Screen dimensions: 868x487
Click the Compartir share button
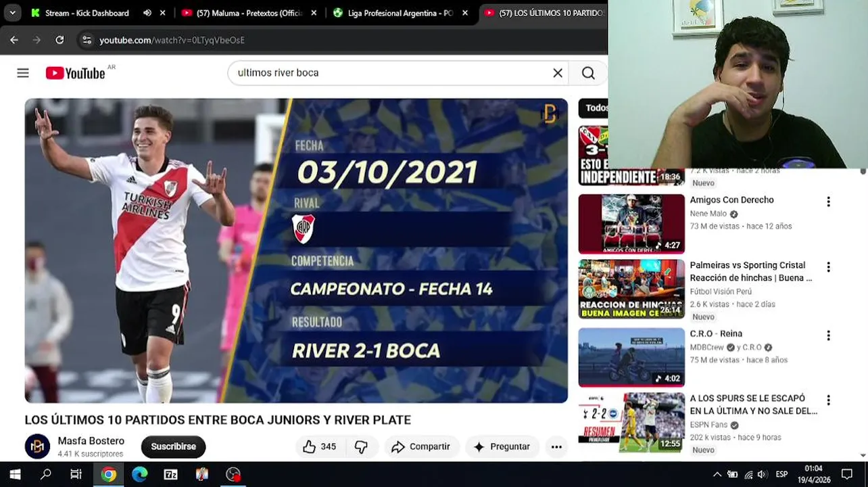[422, 446]
